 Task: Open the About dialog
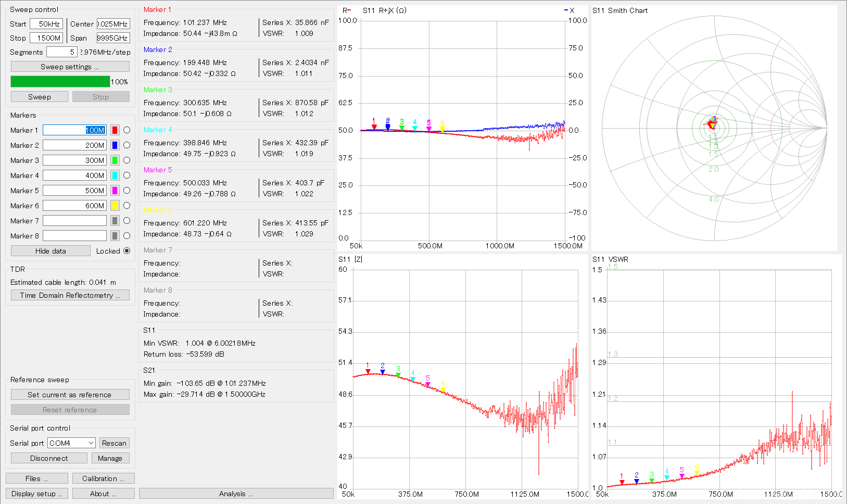click(x=104, y=494)
